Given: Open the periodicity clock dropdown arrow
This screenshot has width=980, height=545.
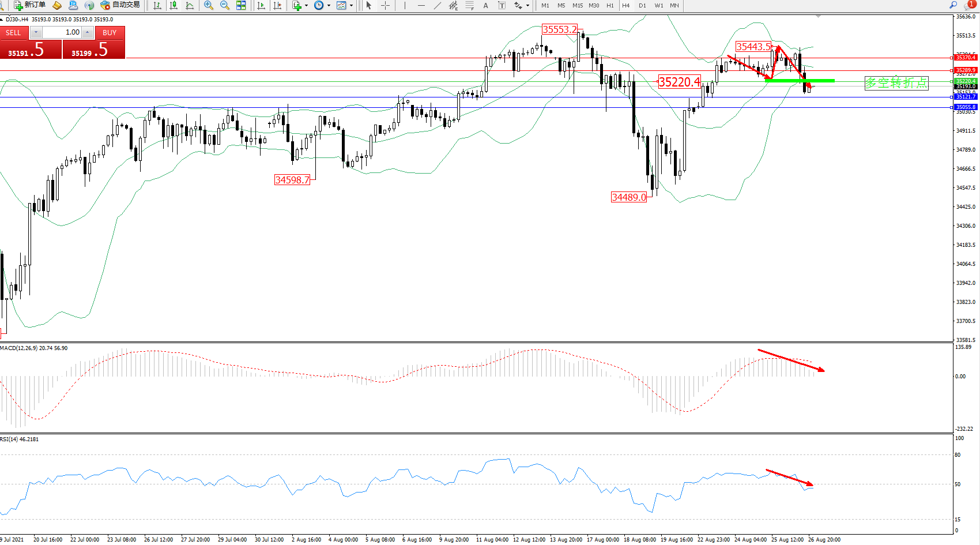Looking at the screenshot, I should coord(329,5).
